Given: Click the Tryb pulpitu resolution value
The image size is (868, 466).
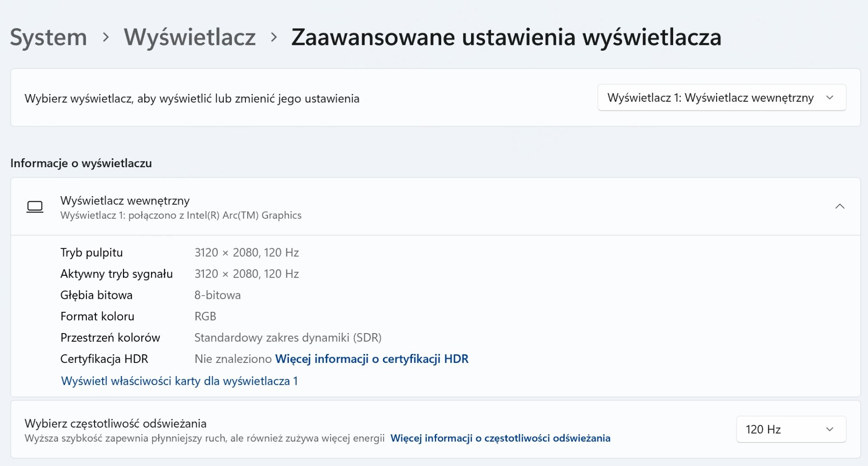Looking at the screenshot, I should (247, 253).
